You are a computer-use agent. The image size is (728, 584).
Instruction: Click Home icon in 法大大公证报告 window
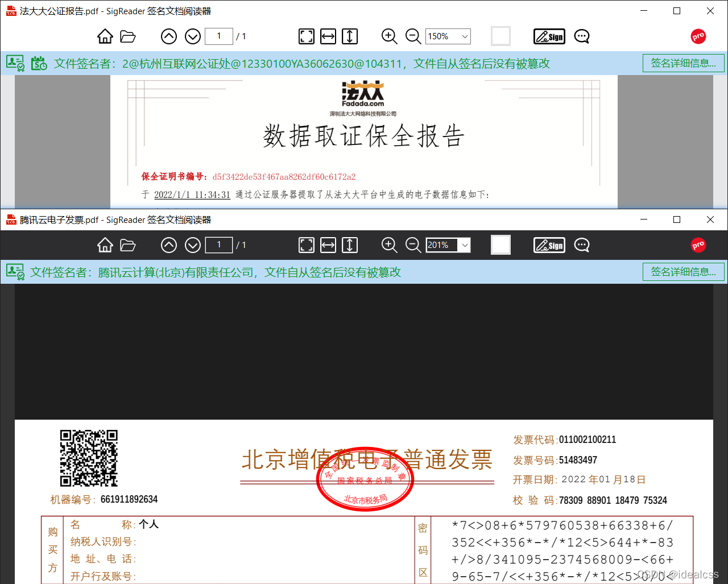point(105,36)
